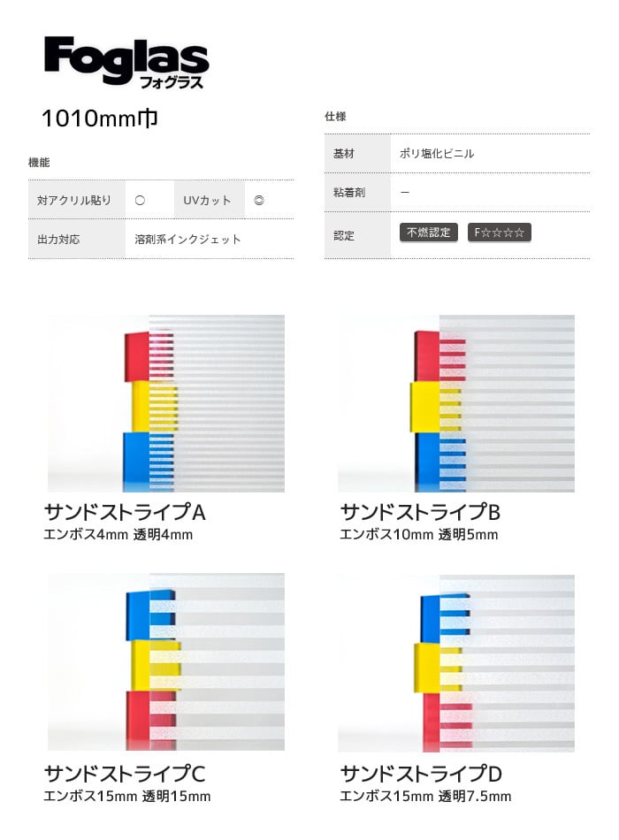Click the 出力対応 row label
The height and width of the screenshot is (840, 619).
tap(77, 239)
